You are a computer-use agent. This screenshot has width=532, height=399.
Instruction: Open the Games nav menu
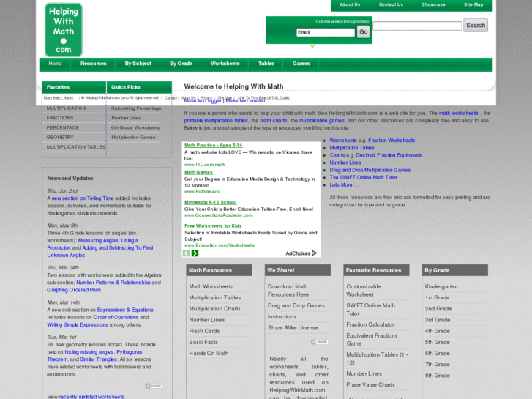(301, 64)
